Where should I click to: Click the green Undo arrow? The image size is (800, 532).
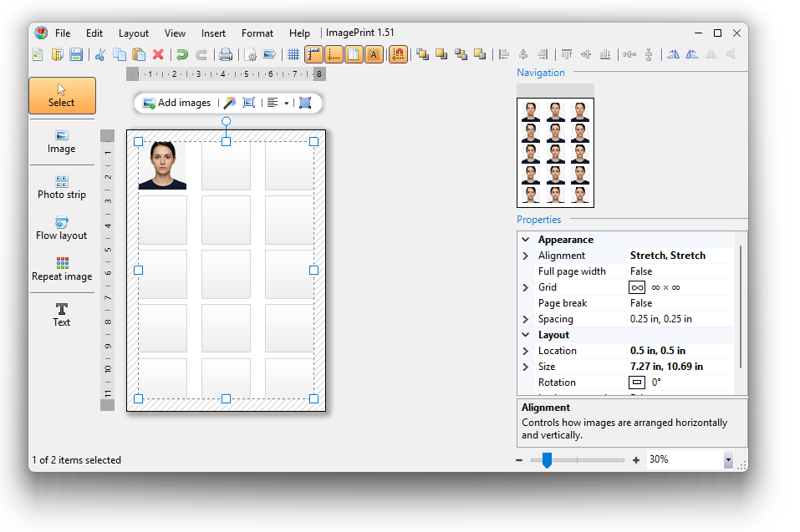(x=181, y=55)
